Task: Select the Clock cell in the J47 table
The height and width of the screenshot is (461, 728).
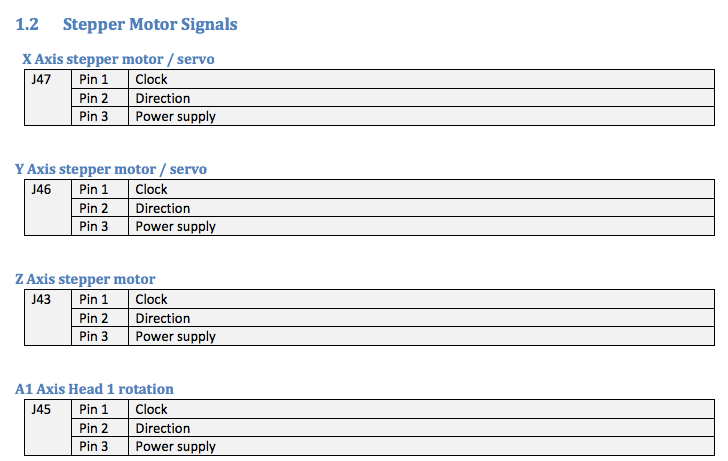Action: point(421,79)
